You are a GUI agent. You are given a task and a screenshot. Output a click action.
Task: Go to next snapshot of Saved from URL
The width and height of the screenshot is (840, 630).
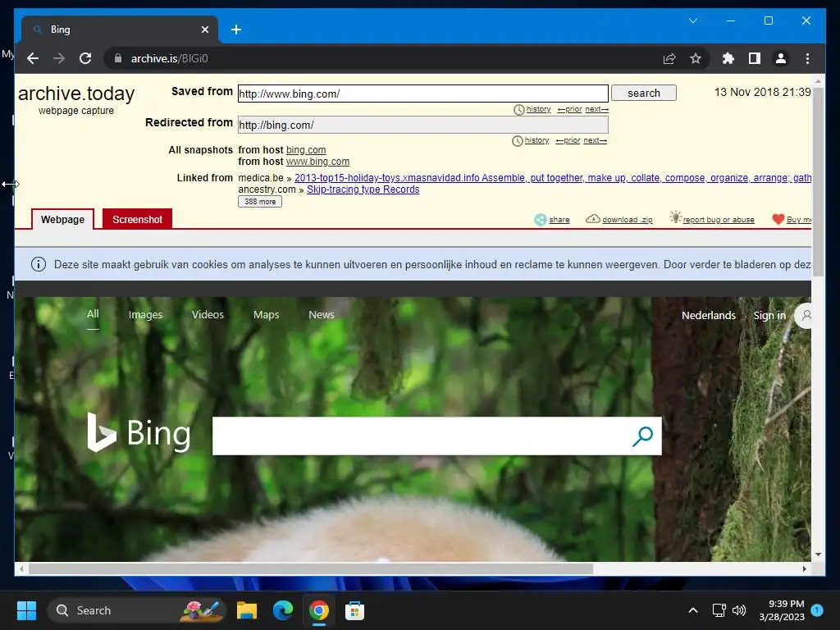(597, 109)
